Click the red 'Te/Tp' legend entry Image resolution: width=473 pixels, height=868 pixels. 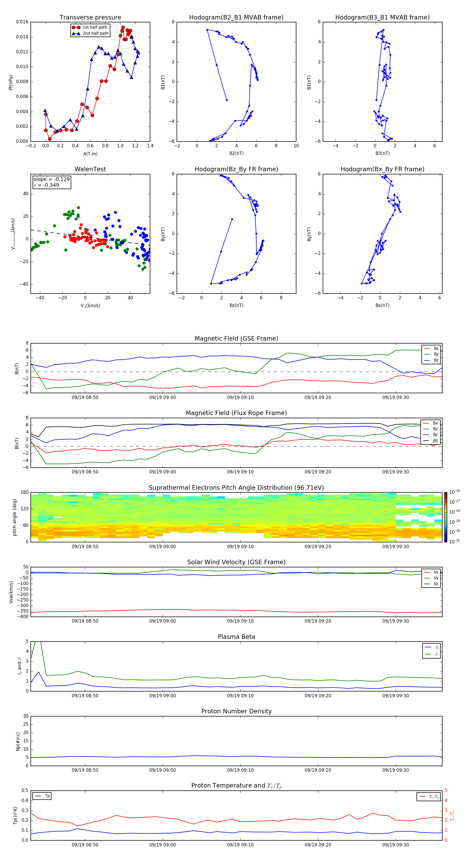pyautogui.click(x=430, y=796)
